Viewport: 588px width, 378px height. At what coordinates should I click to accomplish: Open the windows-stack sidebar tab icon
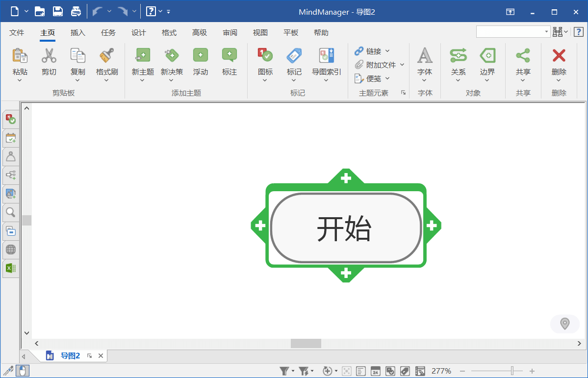point(10,231)
